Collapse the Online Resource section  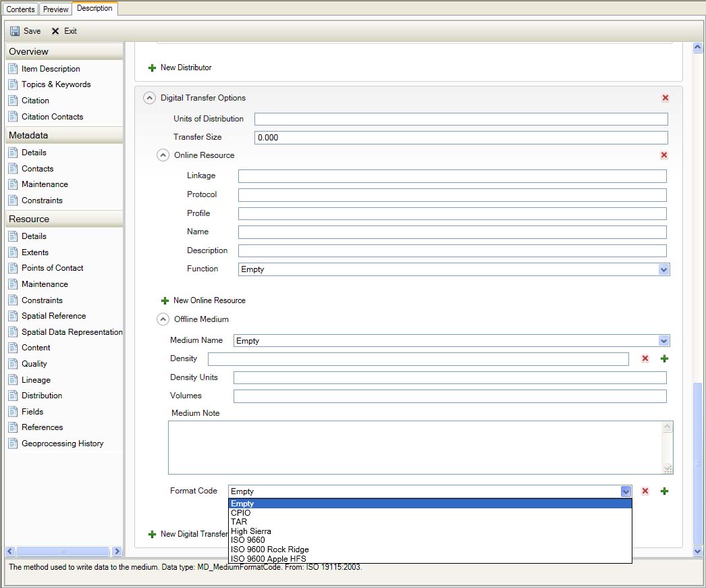click(163, 155)
